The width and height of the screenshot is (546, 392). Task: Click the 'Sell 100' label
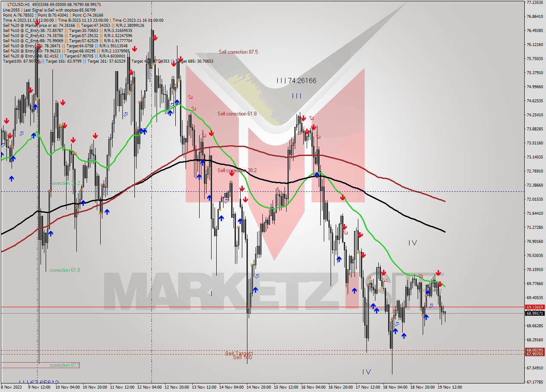[x=242, y=357]
